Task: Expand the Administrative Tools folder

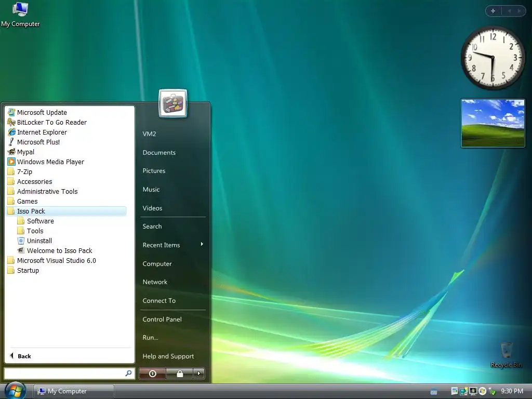Action: click(x=43, y=191)
